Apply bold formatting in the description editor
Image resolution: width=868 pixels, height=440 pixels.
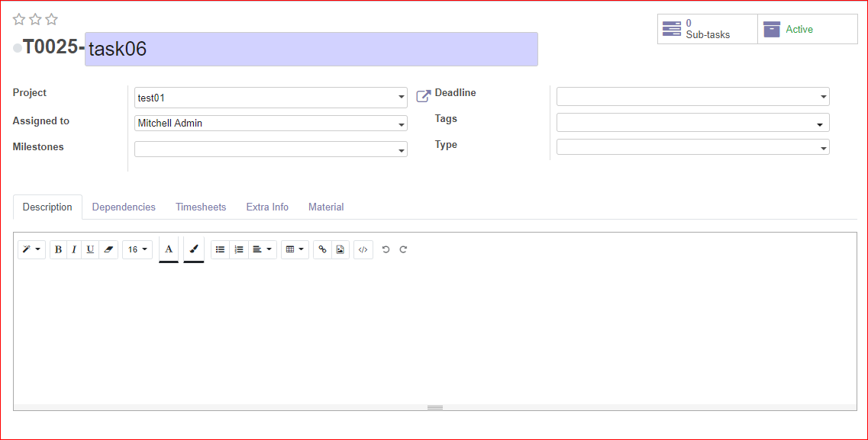click(x=58, y=249)
